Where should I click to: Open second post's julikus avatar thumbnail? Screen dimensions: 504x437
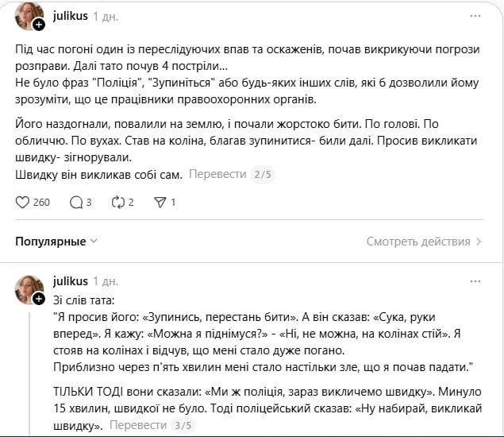(29, 288)
